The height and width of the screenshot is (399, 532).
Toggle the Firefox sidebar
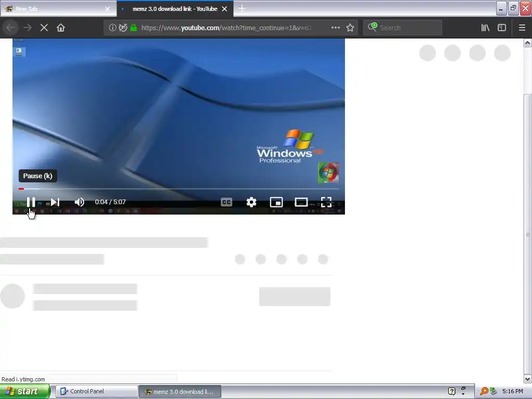tap(502, 28)
